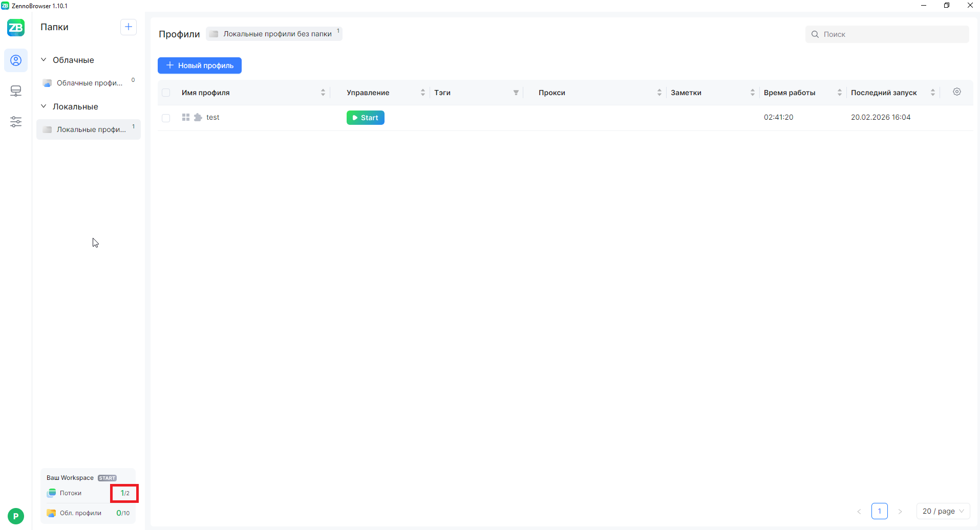Click the extension puzzle icon in test row

198,117
